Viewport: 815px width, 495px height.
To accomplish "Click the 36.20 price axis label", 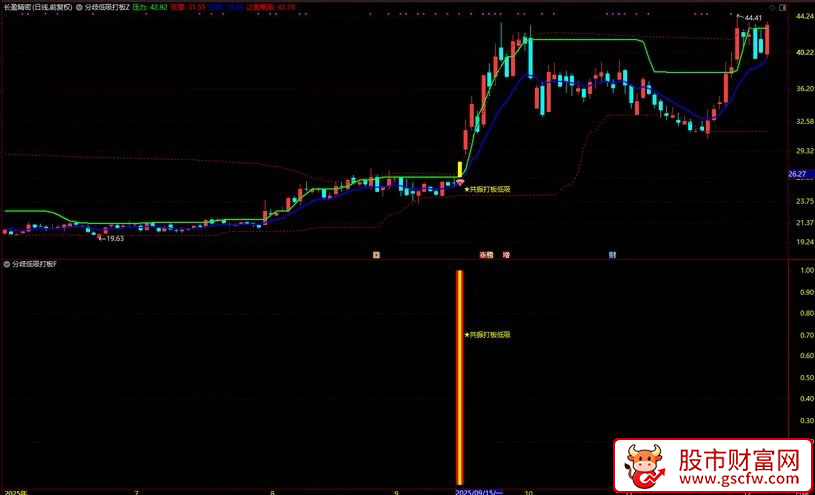I will 805,90.
